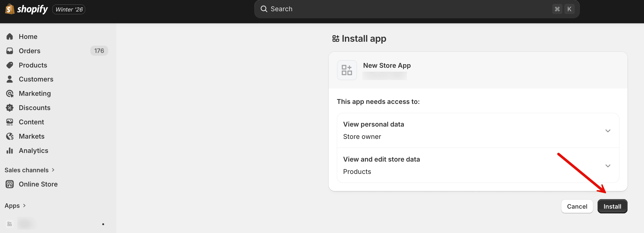
Task: Click the Discounts badge icon
Action: (10, 108)
